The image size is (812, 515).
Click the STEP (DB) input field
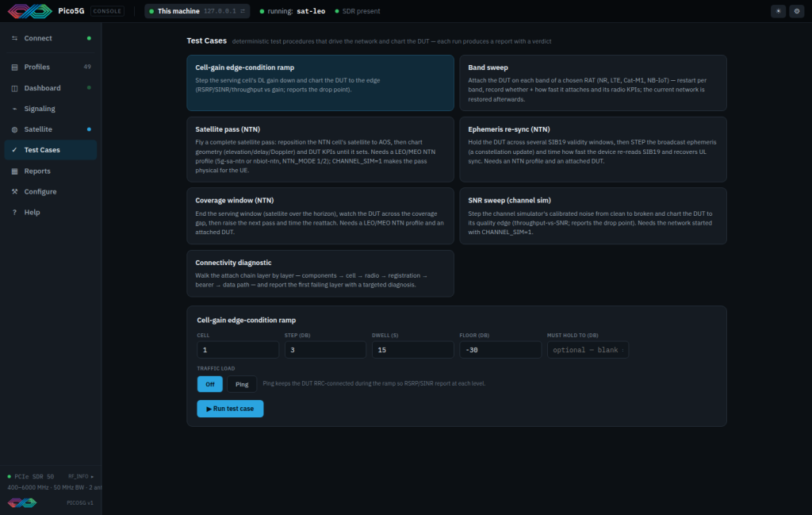325,350
